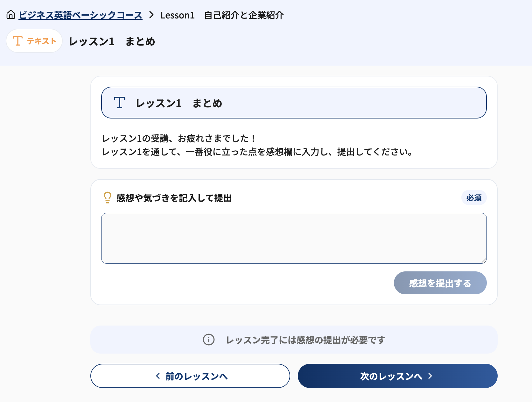This screenshot has height=402, width=532.
Task: Click the home icon in breadcrumb
Action: click(11, 15)
